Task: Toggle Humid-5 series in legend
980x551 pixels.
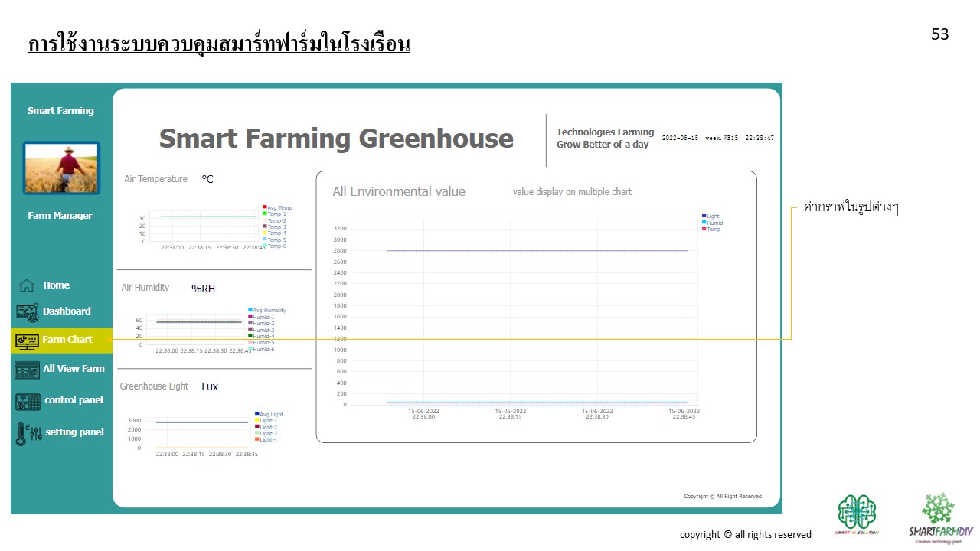Action: point(261,343)
